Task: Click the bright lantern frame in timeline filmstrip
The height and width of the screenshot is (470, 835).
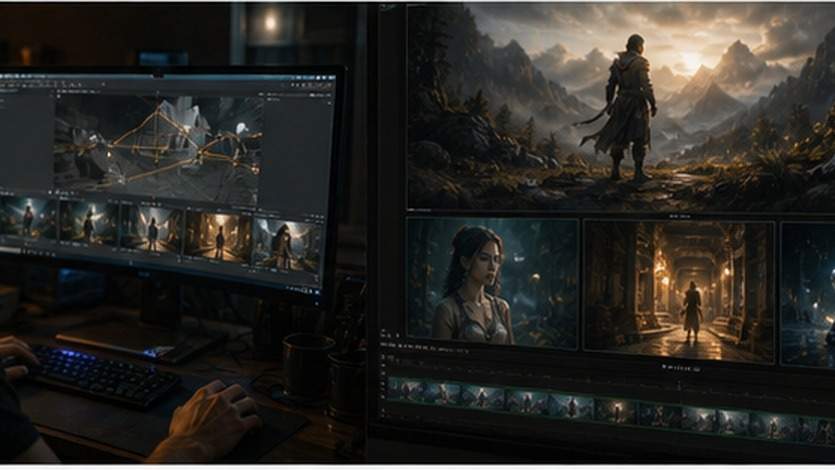Action: [x=616, y=410]
